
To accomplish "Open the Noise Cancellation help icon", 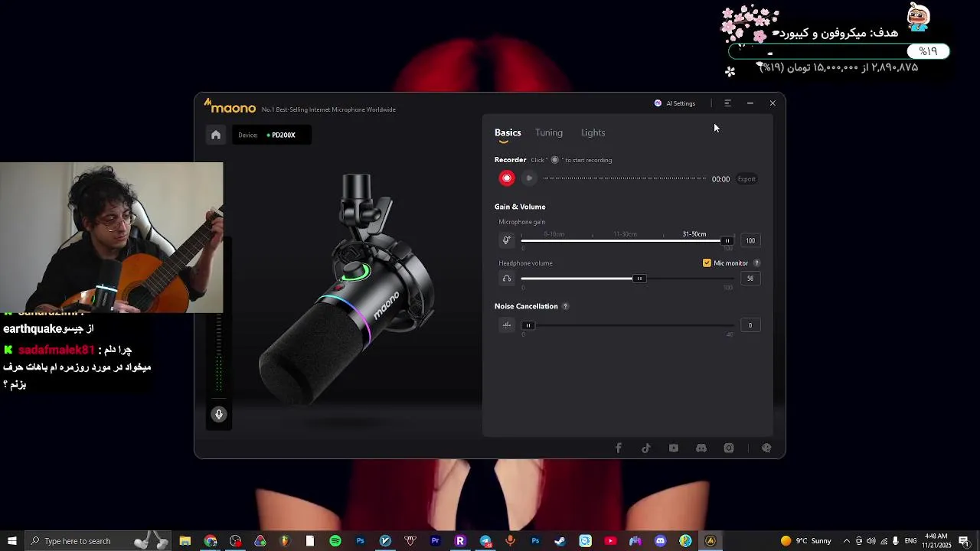I will (565, 306).
